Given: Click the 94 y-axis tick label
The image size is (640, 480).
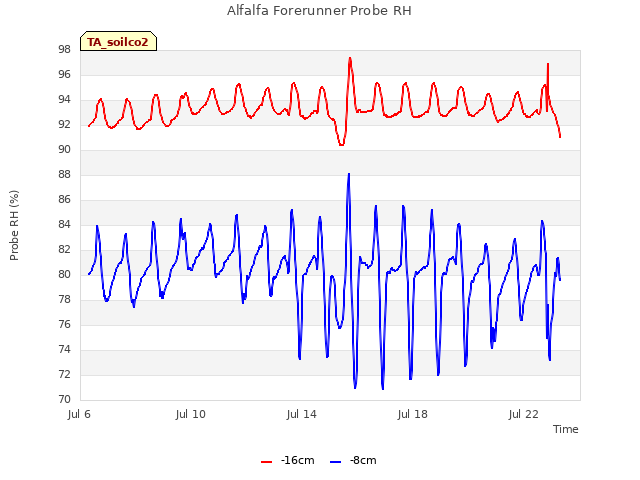Looking at the screenshot, I should click(64, 100).
